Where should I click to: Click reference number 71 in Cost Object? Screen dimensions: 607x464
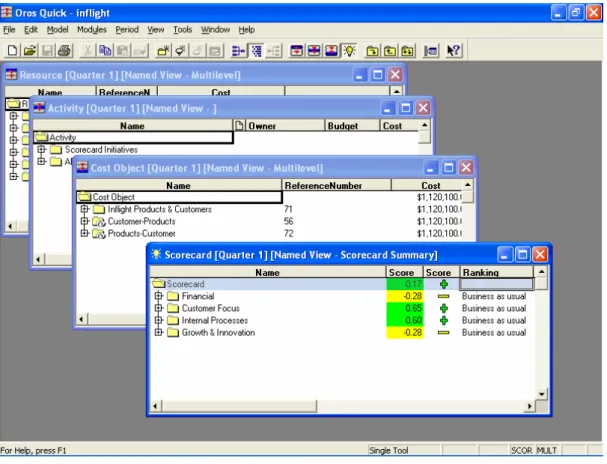288,209
